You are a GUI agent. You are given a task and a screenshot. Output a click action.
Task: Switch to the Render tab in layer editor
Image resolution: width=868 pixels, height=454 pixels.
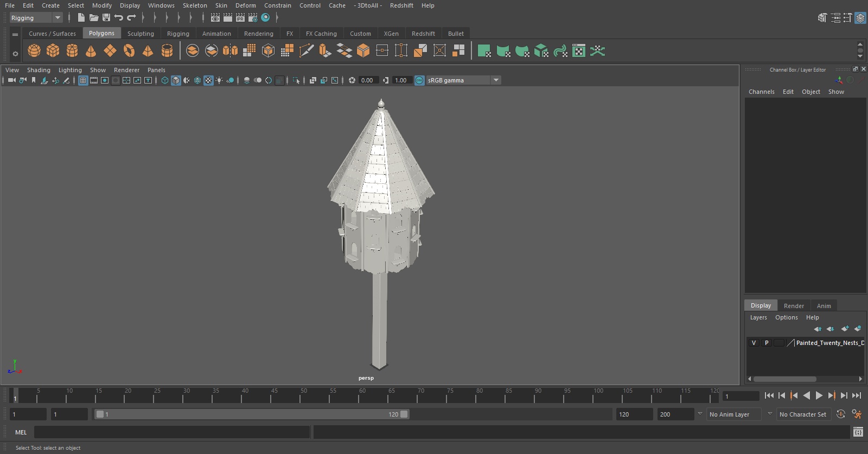(x=794, y=306)
